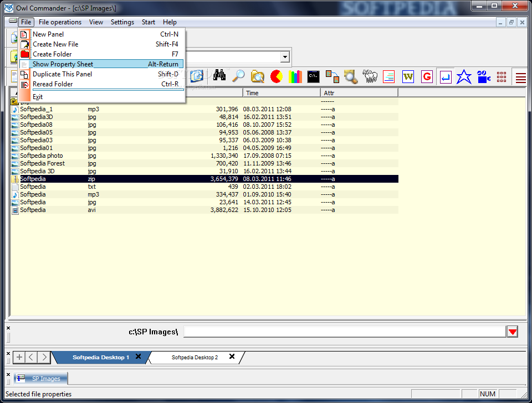This screenshot has width=532, height=403.
Task: Select file Softpedia3D jpg
Action: tap(204, 117)
